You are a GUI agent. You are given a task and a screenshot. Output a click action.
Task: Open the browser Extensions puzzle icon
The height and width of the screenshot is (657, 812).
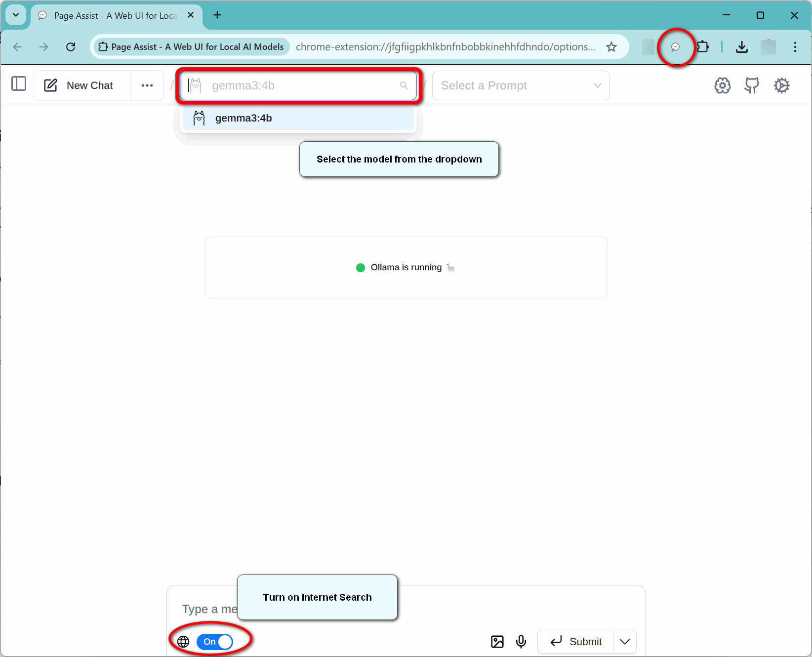(x=702, y=47)
